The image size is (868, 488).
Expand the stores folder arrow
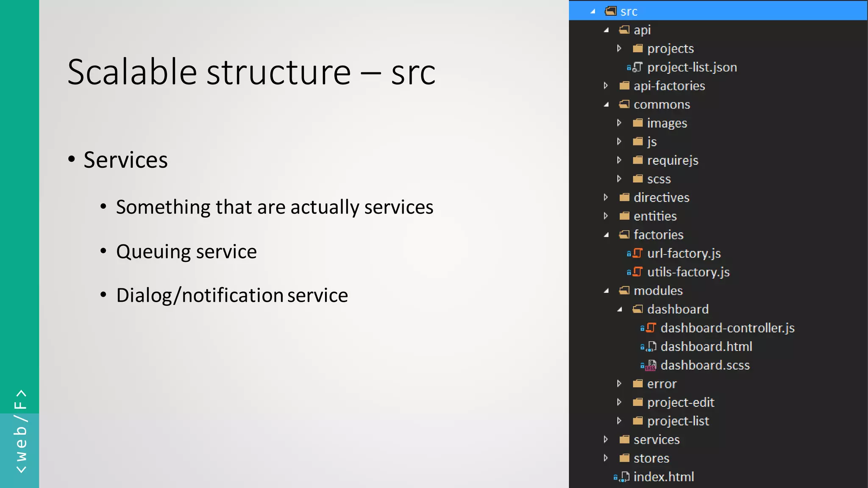(606, 458)
